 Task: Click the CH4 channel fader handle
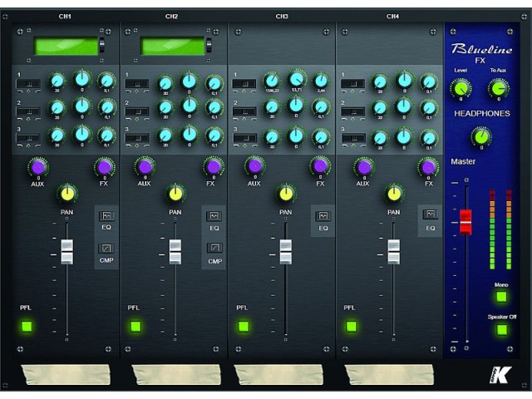click(x=393, y=252)
